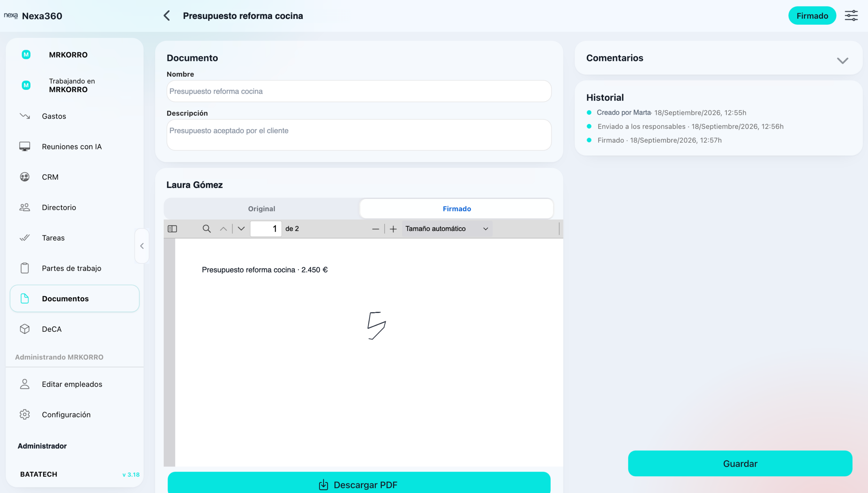This screenshot has width=868, height=493.
Task: Open the Tamaño automático zoom dropdown
Action: pos(447,229)
